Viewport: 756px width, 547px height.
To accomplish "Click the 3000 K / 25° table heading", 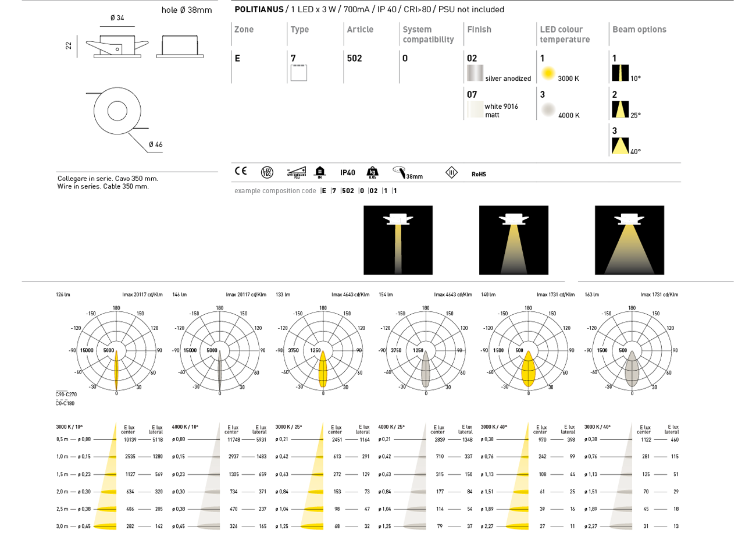I will point(288,427).
